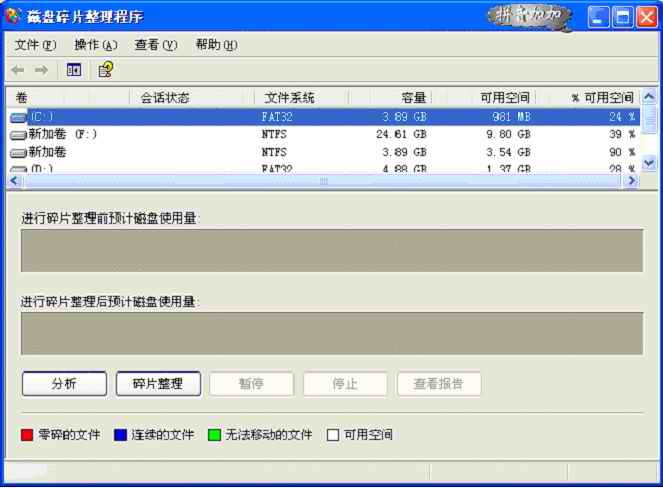This screenshot has width=663, height=488.
Task: Click the 停止 button
Action: point(345,384)
